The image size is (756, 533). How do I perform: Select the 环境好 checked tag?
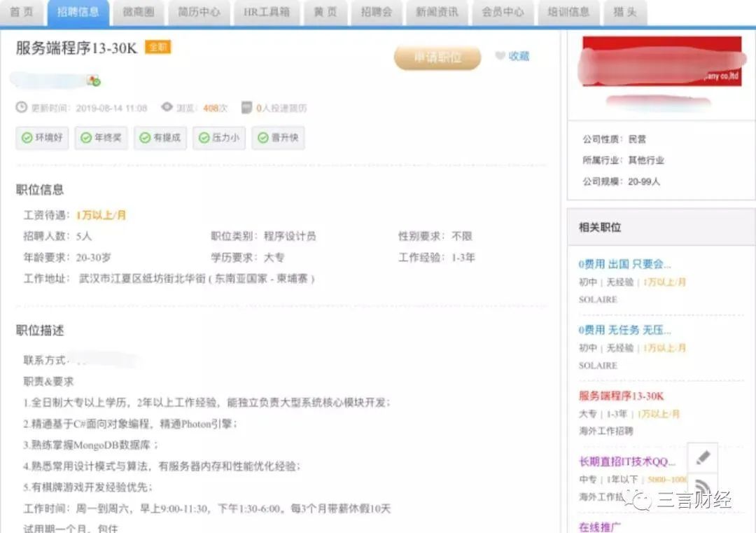tap(43, 138)
